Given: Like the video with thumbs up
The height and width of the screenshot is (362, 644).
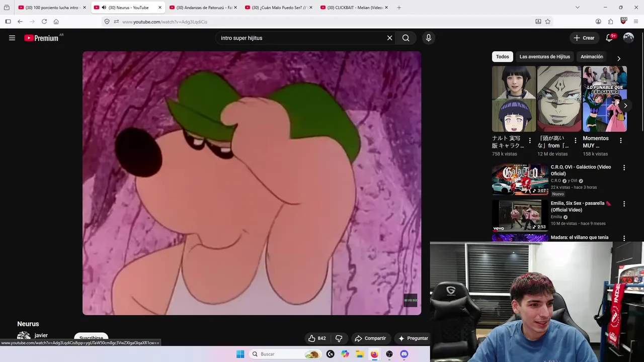Looking at the screenshot, I should (x=317, y=338).
